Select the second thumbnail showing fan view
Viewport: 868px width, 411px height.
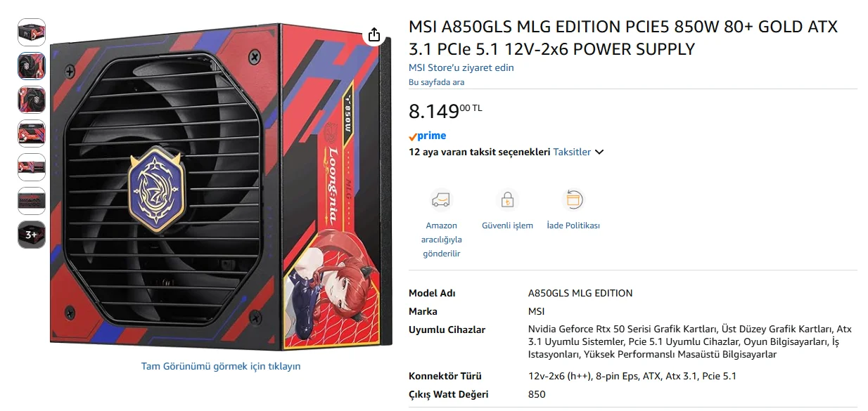[32, 66]
